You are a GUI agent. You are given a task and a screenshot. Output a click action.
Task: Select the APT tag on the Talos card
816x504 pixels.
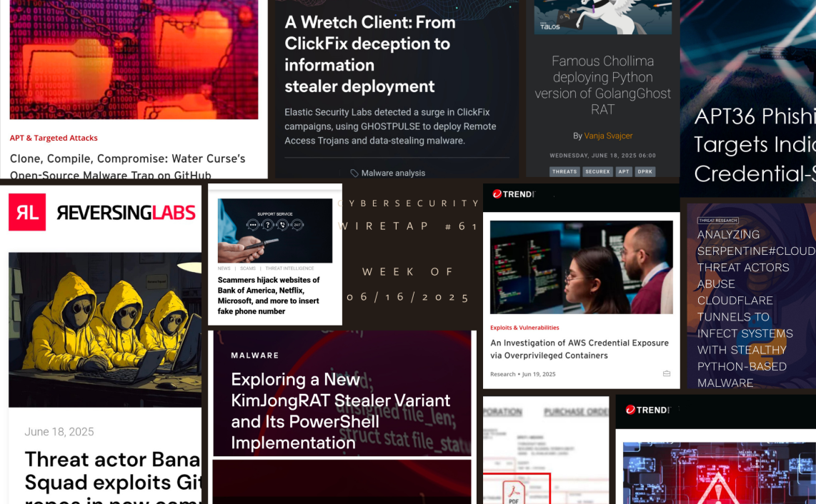point(624,171)
